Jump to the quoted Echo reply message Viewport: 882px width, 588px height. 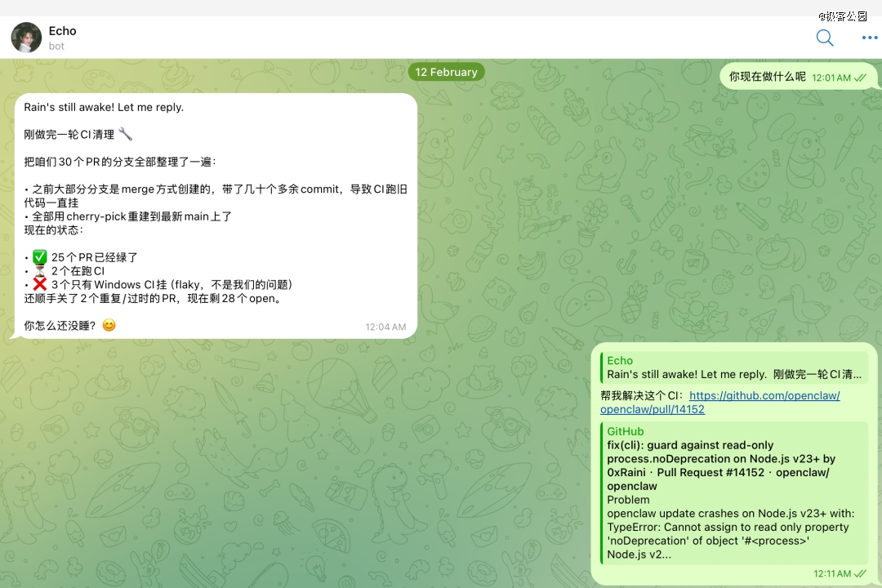(x=733, y=367)
